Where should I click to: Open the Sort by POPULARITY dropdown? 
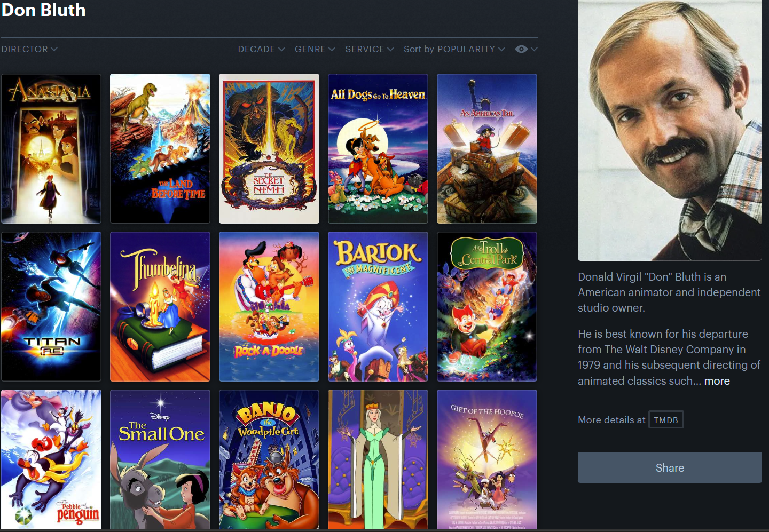[x=454, y=49]
